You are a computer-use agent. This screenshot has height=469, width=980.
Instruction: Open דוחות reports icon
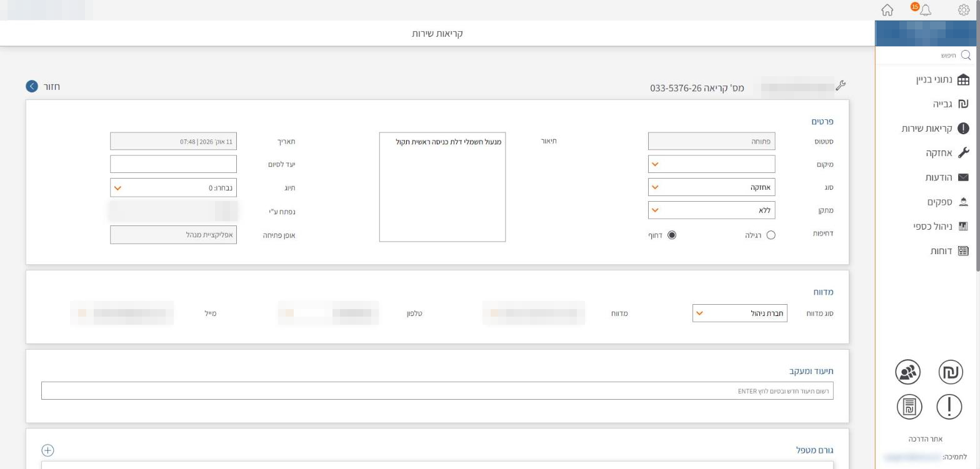(x=963, y=251)
